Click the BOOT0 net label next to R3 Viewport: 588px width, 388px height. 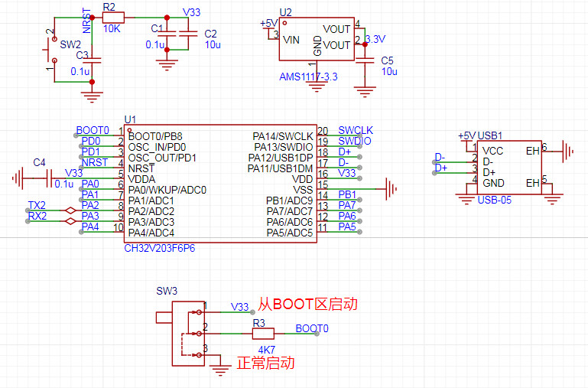[x=312, y=329]
